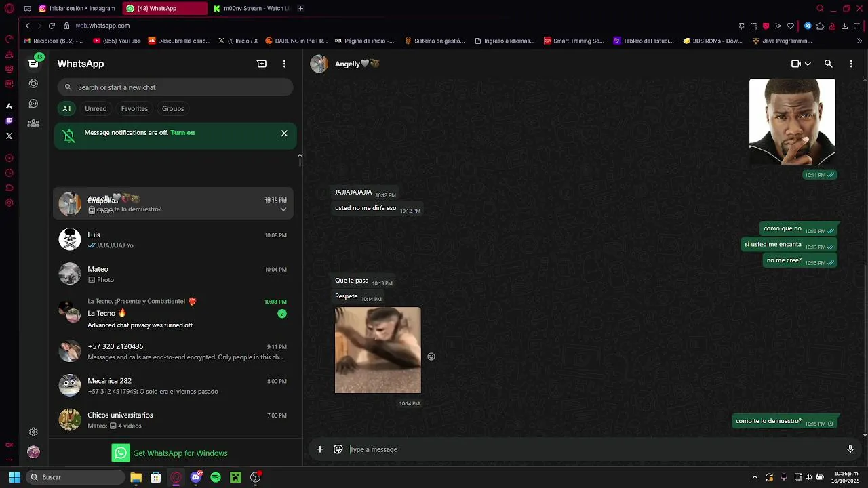Viewport: 868px width, 488px height.
Task: Start a new chat with the plus icon
Action: tap(262, 64)
